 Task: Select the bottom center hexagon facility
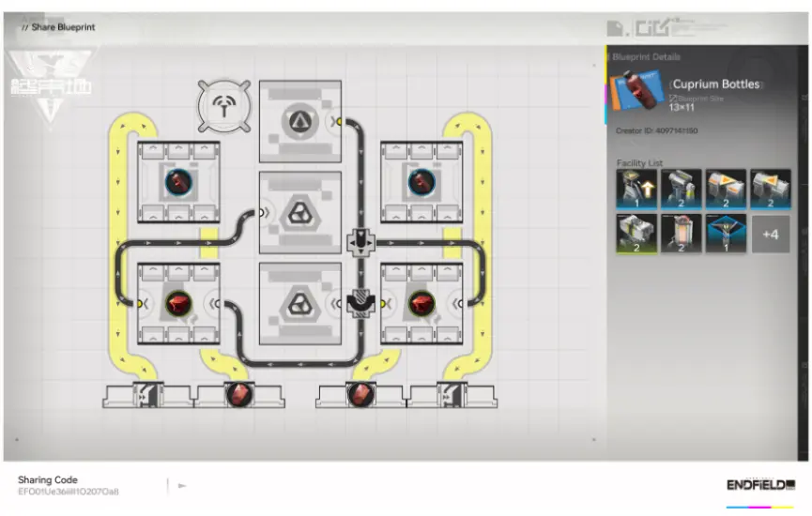point(299,302)
